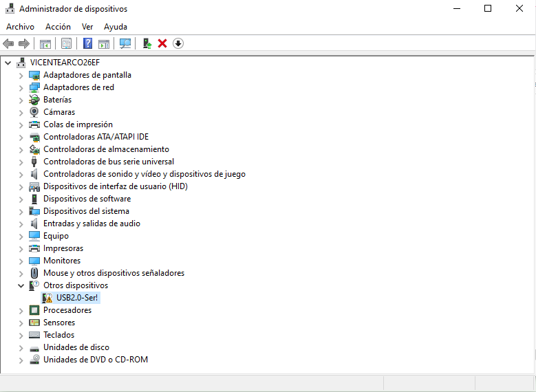The height and width of the screenshot is (392, 536).
Task: Select Mouse y otros dispositivos señaladores label
Action: 114,273
